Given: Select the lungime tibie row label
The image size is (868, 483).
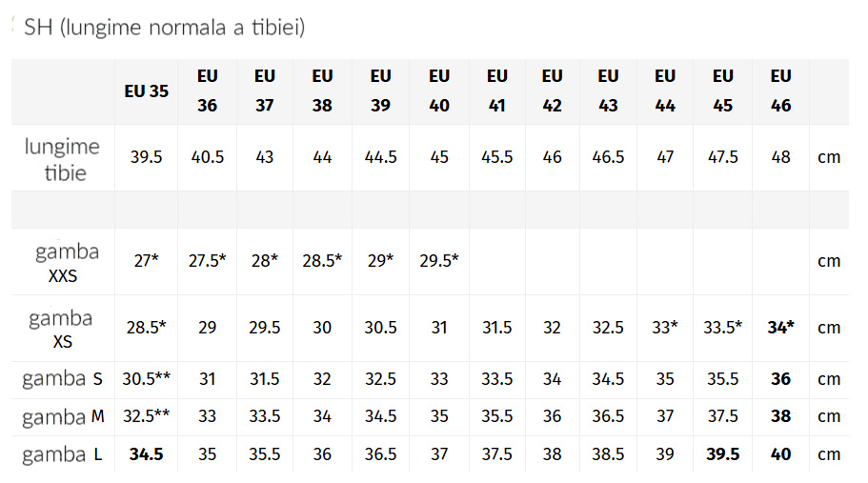Looking at the screenshot, I should [63, 159].
